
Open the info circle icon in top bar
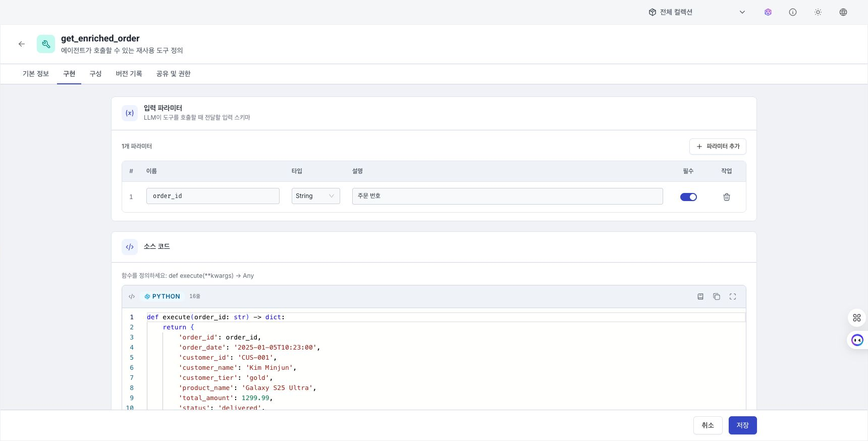(x=793, y=12)
